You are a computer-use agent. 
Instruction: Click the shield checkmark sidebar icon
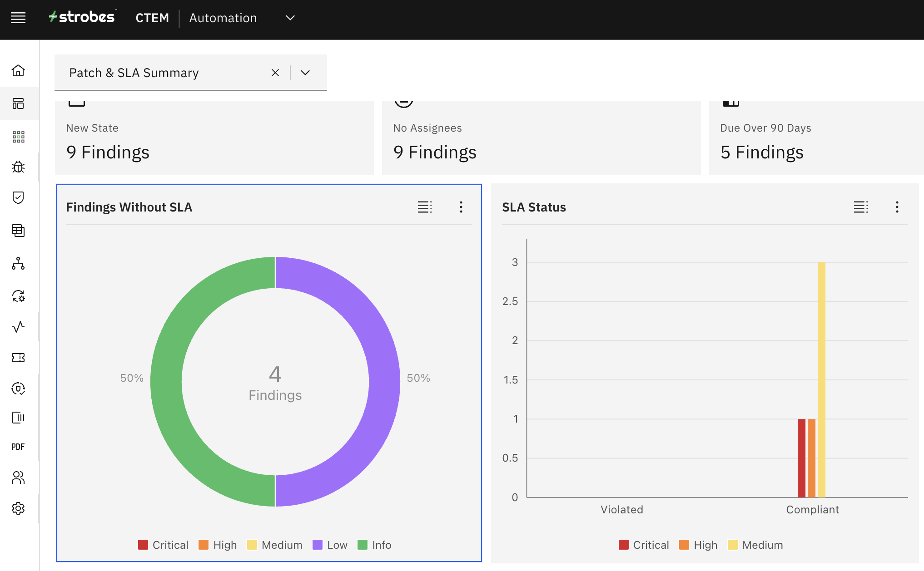click(x=18, y=198)
